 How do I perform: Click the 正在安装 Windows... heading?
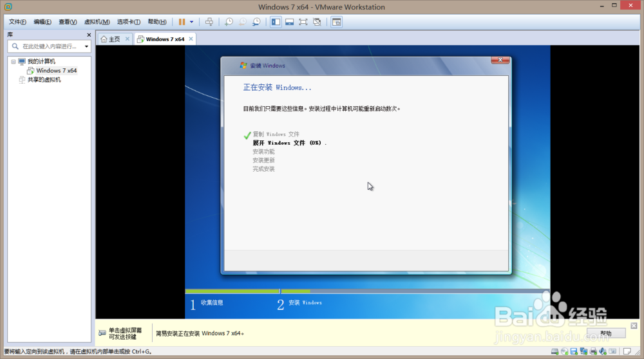point(277,87)
